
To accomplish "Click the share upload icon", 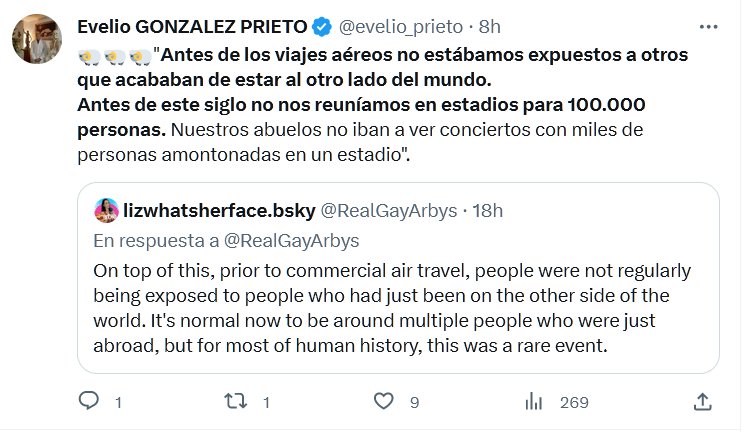I will pos(704,402).
